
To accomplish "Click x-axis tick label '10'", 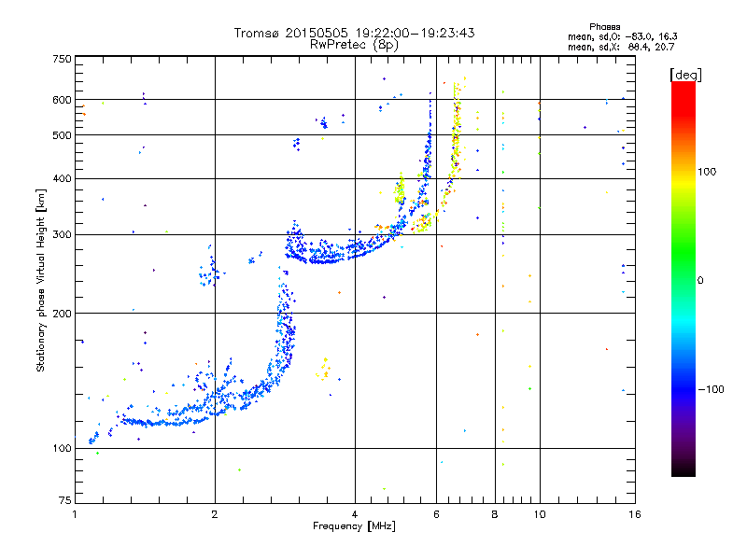I will [x=540, y=514].
